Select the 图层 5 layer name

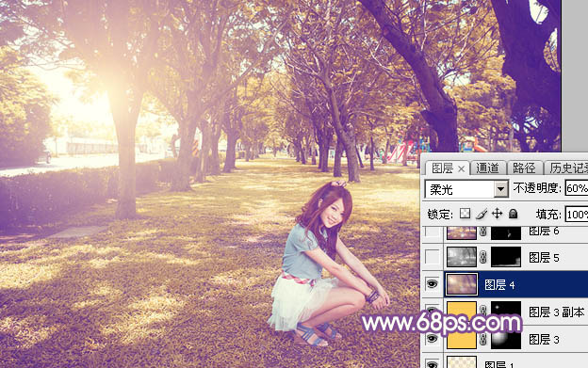point(544,257)
